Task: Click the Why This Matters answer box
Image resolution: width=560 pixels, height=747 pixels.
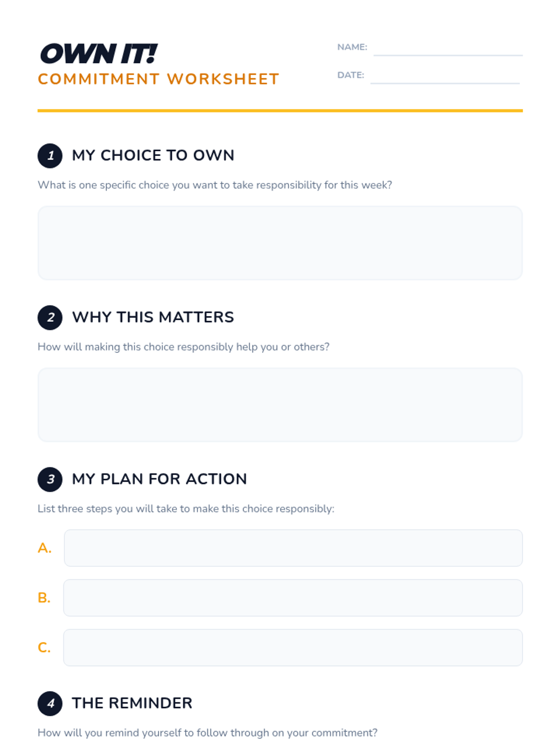Action: (x=280, y=405)
